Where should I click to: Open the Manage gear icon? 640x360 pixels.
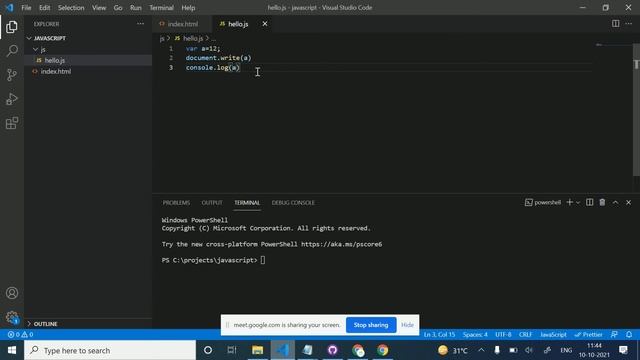click(12, 317)
